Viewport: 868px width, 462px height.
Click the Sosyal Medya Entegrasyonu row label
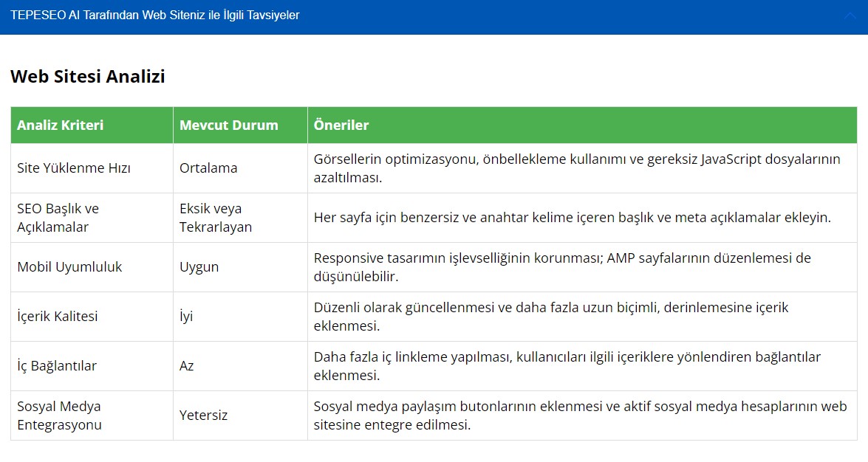point(59,416)
